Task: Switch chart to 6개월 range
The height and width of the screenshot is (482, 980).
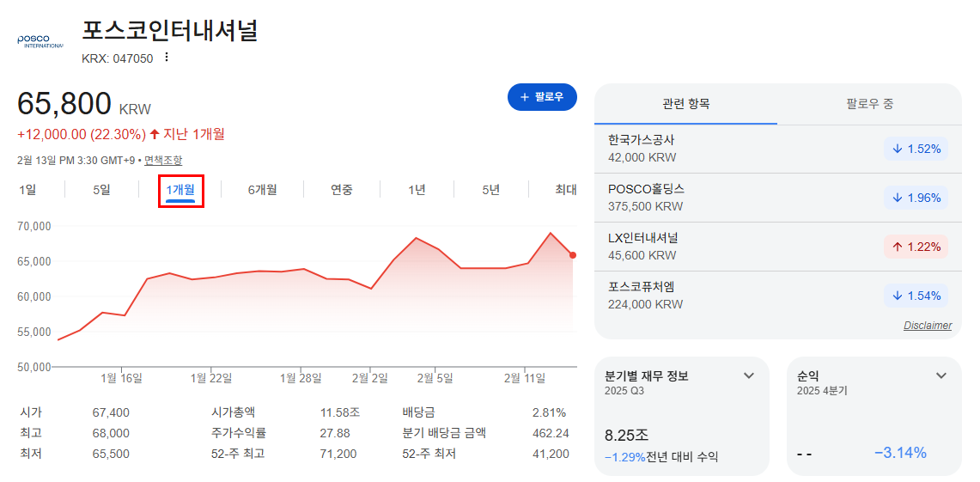Action: [x=263, y=189]
